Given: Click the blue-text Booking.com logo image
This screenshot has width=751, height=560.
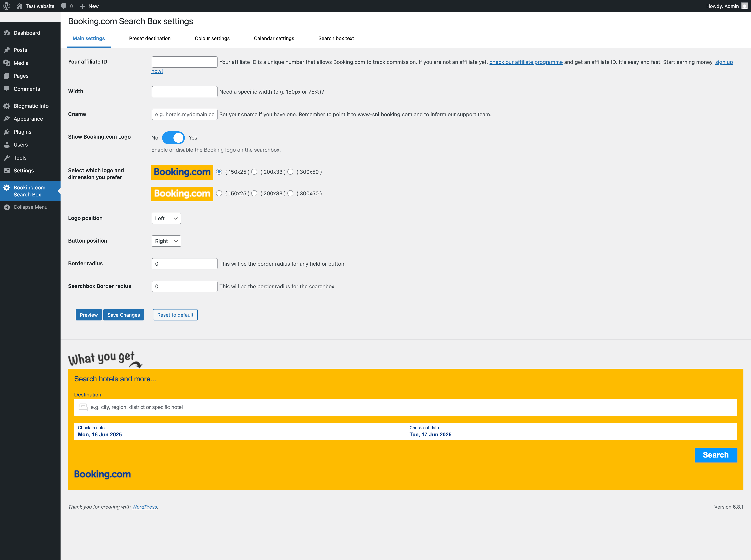Looking at the screenshot, I should [182, 172].
